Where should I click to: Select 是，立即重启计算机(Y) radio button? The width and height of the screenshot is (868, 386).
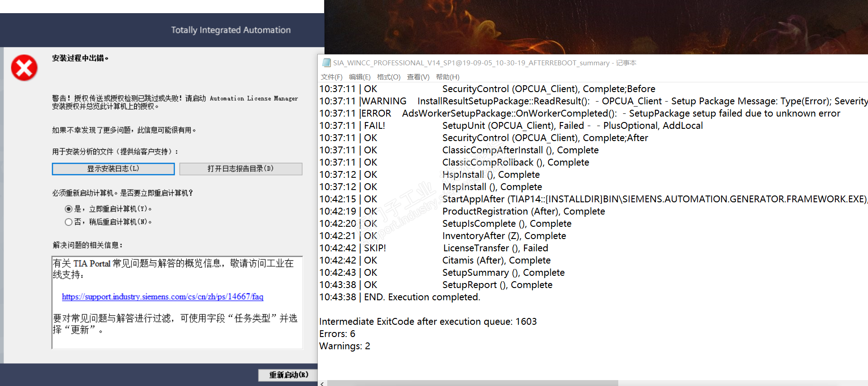(x=68, y=209)
